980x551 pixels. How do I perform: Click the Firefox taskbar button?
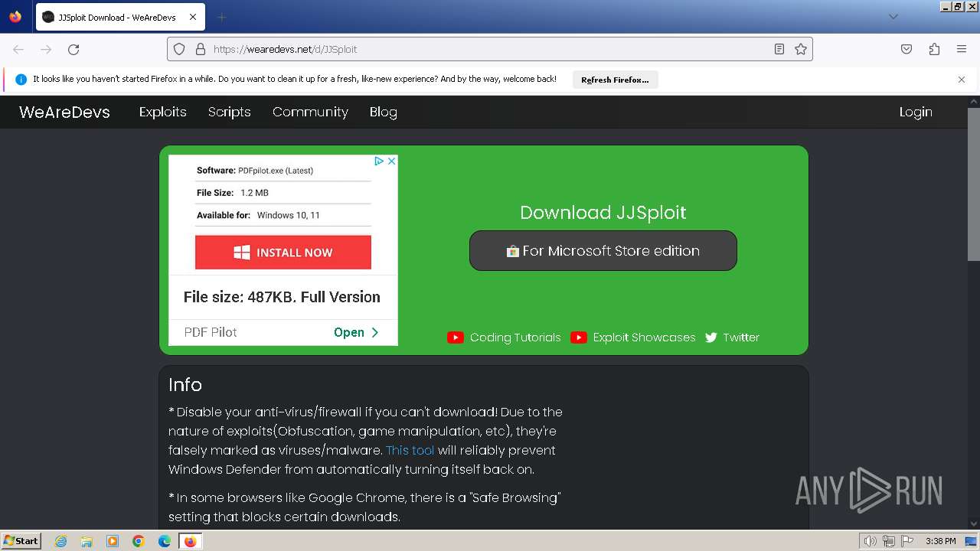(191, 541)
